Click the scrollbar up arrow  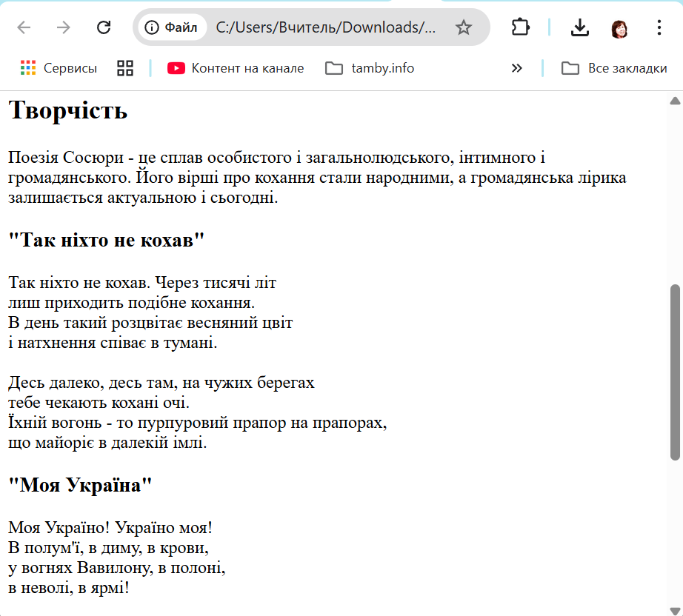[x=675, y=101]
